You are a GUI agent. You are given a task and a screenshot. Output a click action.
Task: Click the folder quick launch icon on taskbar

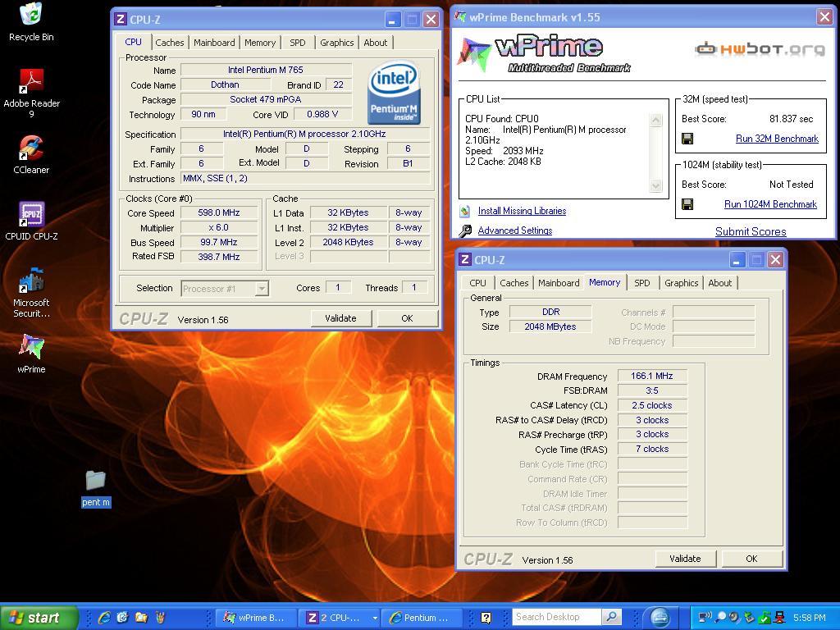click(141, 618)
